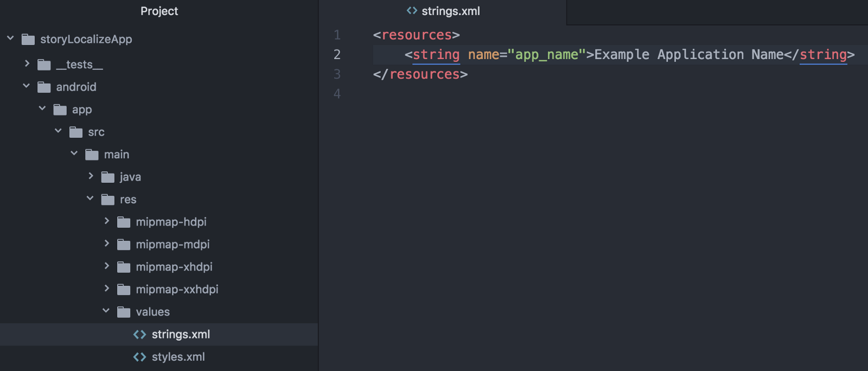The width and height of the screenshot is (868, 371).
Task: Open styles.xml from the tree
Action: pyautogui.click(x=178, y=357)
